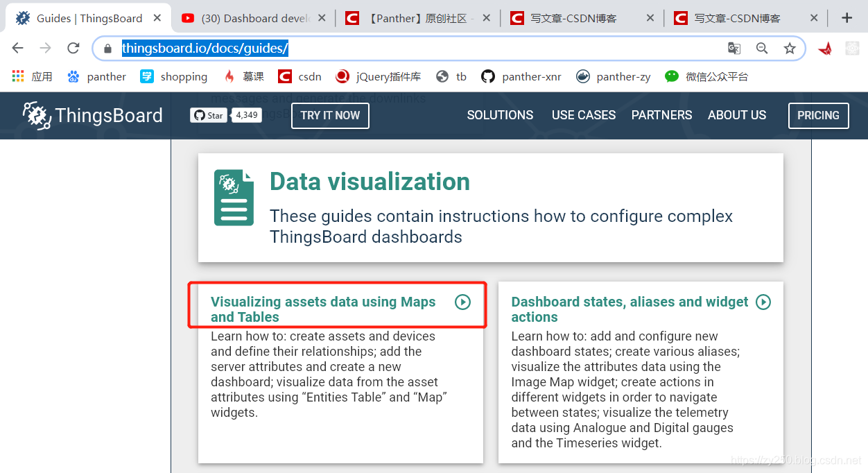Open the panther-xnr GitHub bookmark
Screen dimensions: 868x473
pyautogui.click(x=521, y=76)
